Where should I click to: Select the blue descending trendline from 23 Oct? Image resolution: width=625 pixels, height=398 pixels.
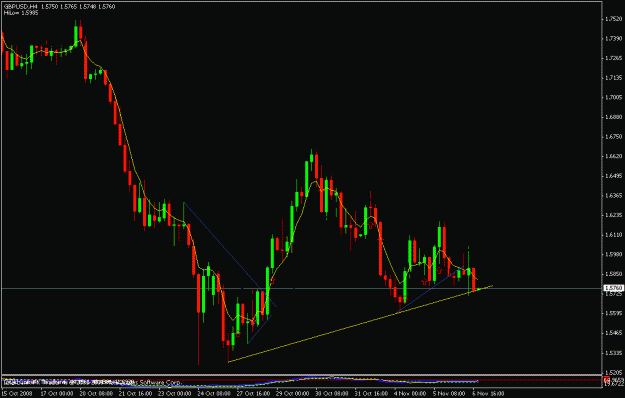[x=230, y=255]
